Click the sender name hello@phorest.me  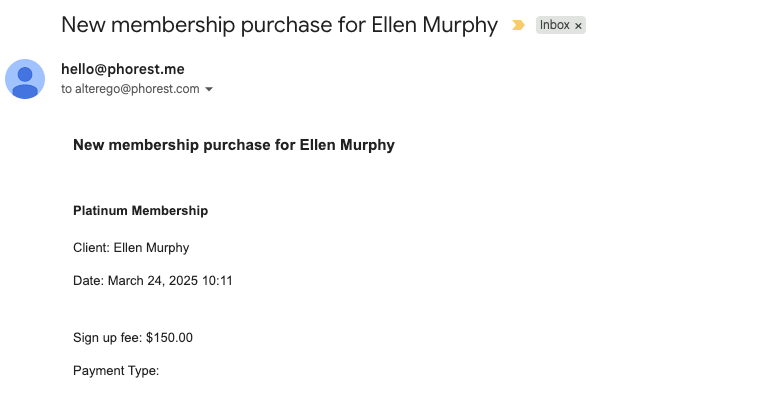[x=122, y=69]
